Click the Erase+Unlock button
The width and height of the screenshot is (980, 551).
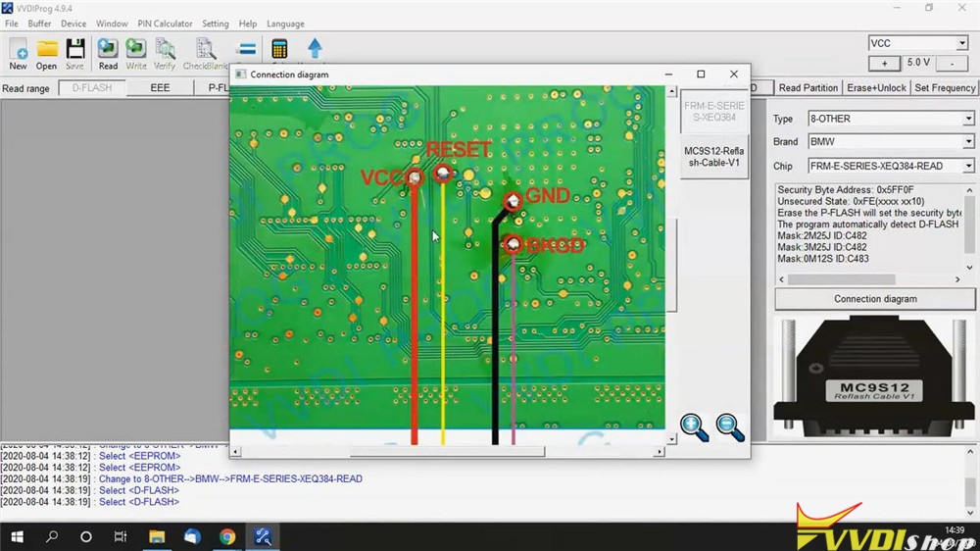tap(876, 87)
